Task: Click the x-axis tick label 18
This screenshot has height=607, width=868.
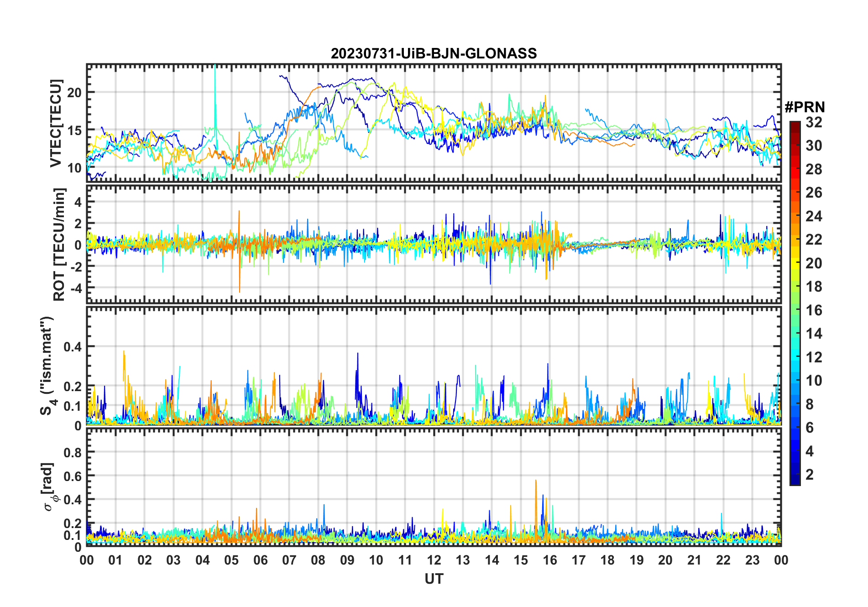Action: click(x=607, y=560)
